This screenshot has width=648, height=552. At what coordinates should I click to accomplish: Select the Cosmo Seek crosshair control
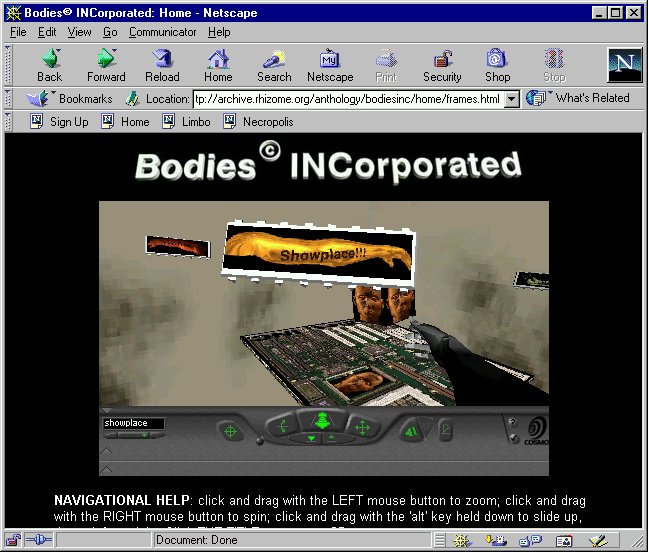[x=230, y=432]
